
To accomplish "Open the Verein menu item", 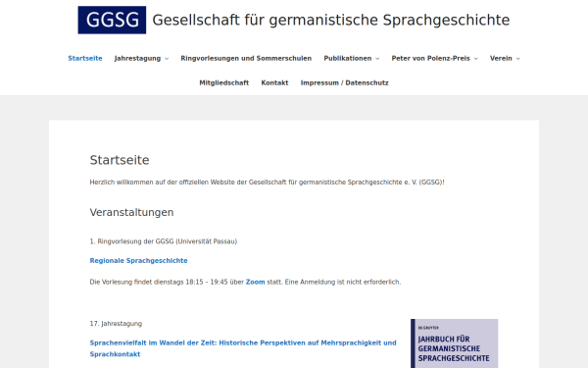I will [501, 58].
